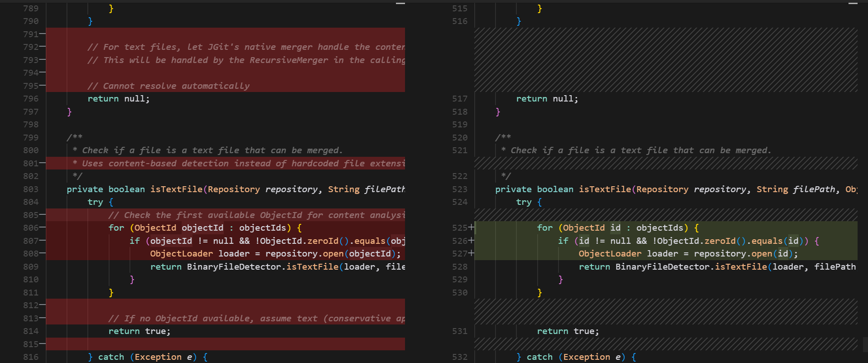Click the minus marker beside line 794

43,73
